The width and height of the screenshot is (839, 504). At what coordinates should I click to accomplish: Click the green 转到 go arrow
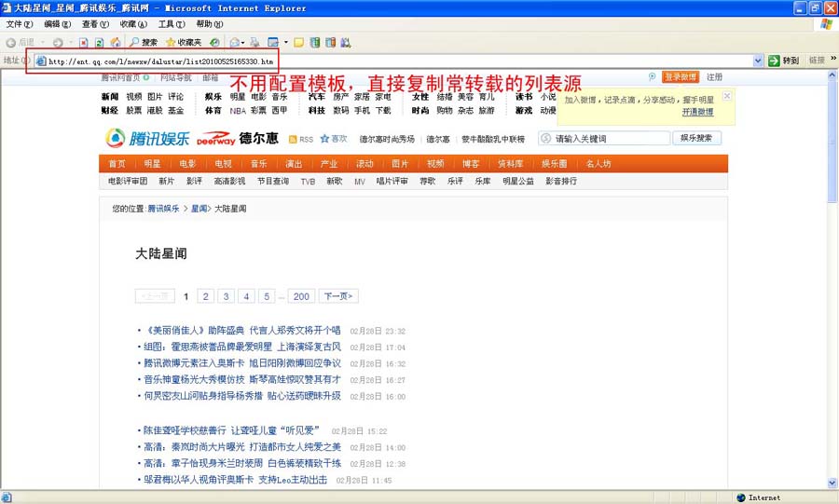(774, 61)
